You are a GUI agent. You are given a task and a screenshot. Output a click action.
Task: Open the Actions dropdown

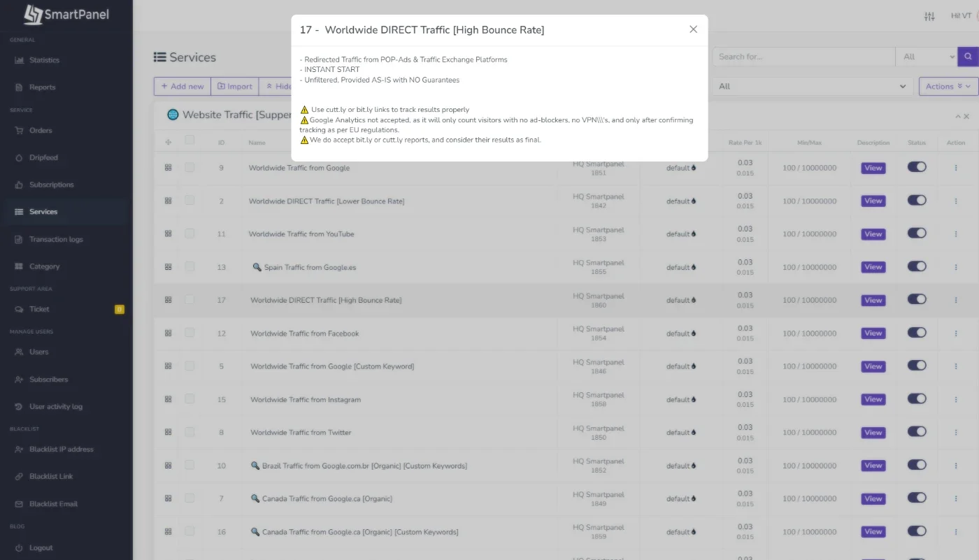click(948, 86)
